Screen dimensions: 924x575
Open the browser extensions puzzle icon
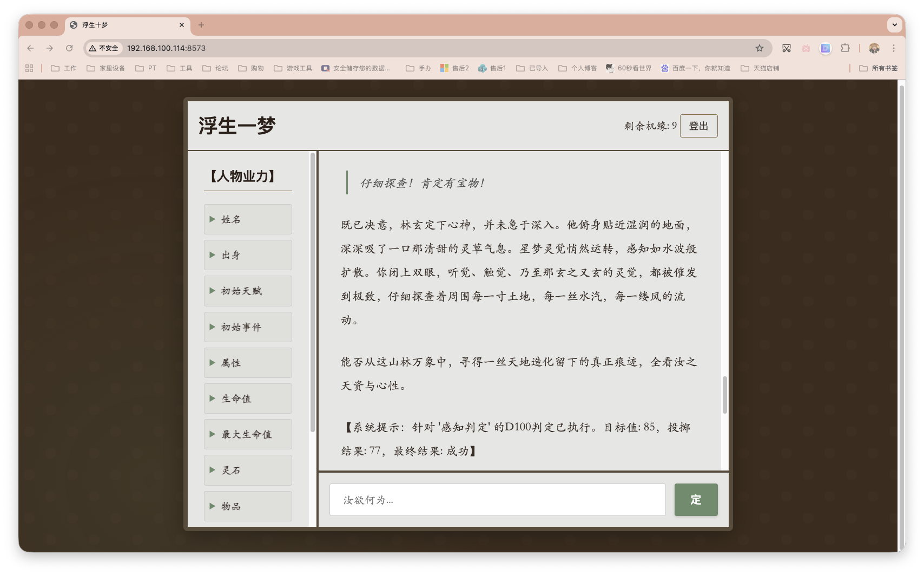pos(844,48)
